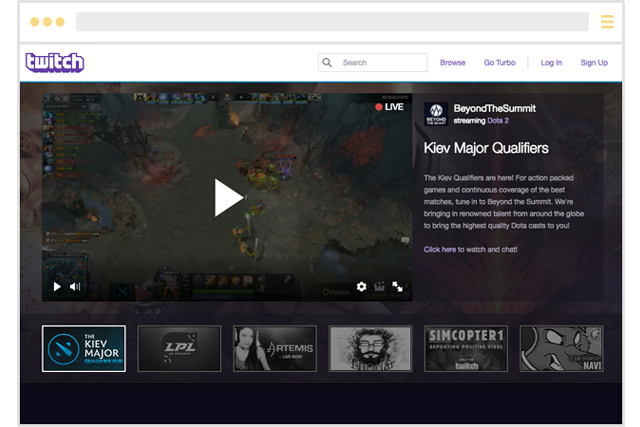Click the Twitch logo

click(54, 62)
